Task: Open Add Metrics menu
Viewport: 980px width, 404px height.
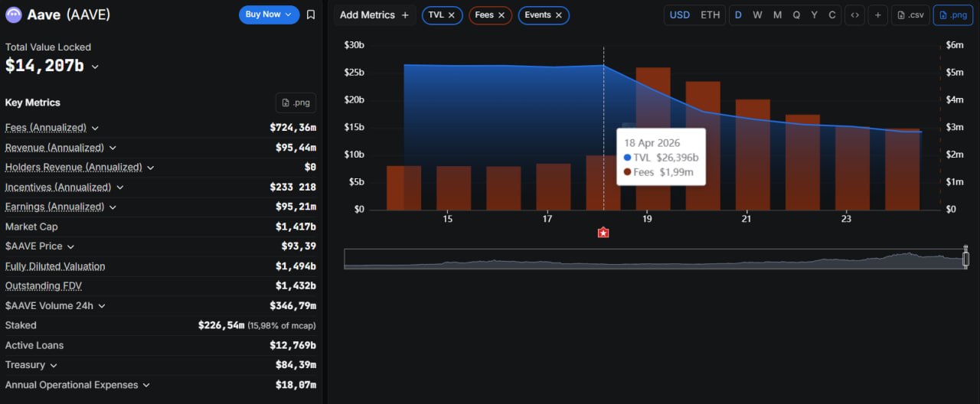Action: [x=374, y=15]
